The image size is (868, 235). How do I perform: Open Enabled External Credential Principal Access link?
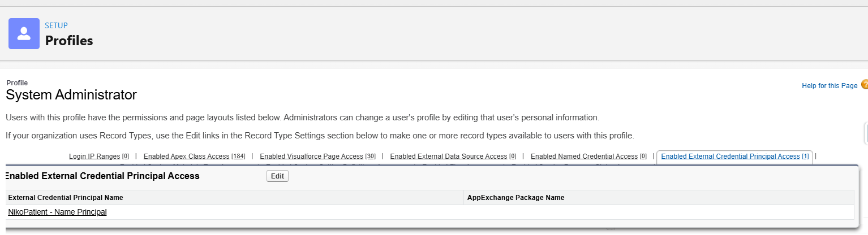coord(734,156)
